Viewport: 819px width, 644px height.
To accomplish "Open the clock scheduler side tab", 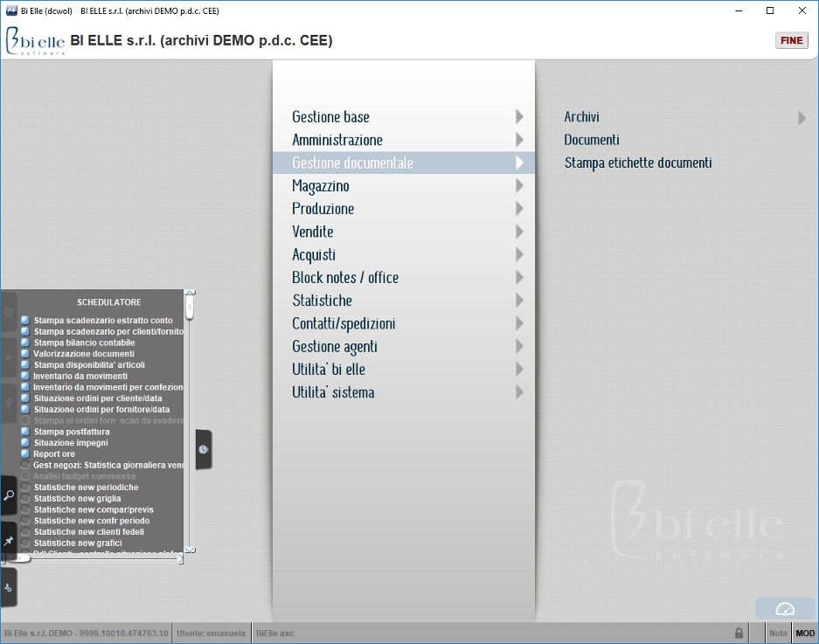I will point(203,449).
